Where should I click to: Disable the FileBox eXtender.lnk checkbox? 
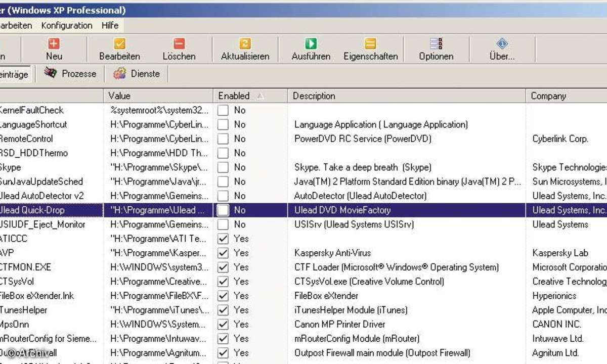(223, 296)
